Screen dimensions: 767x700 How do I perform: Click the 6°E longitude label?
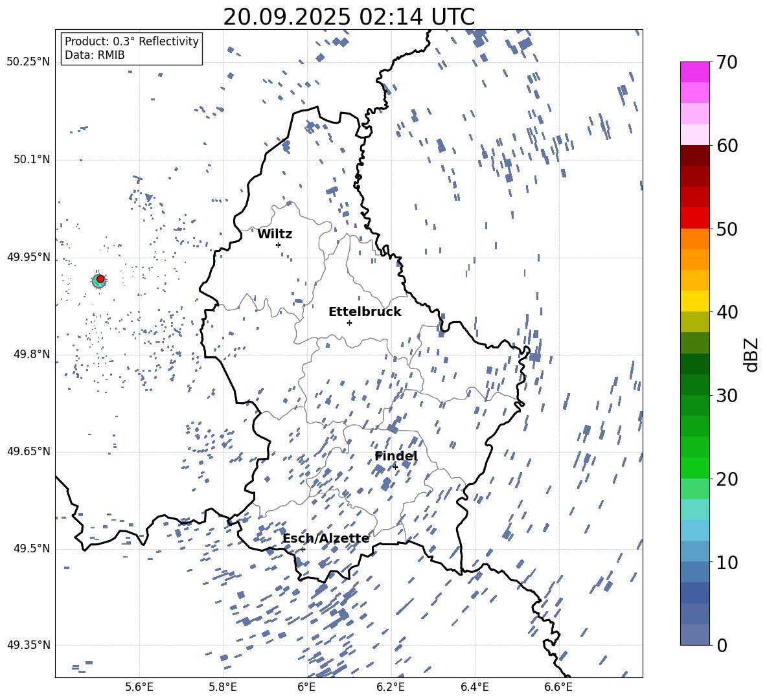(306, 688)
